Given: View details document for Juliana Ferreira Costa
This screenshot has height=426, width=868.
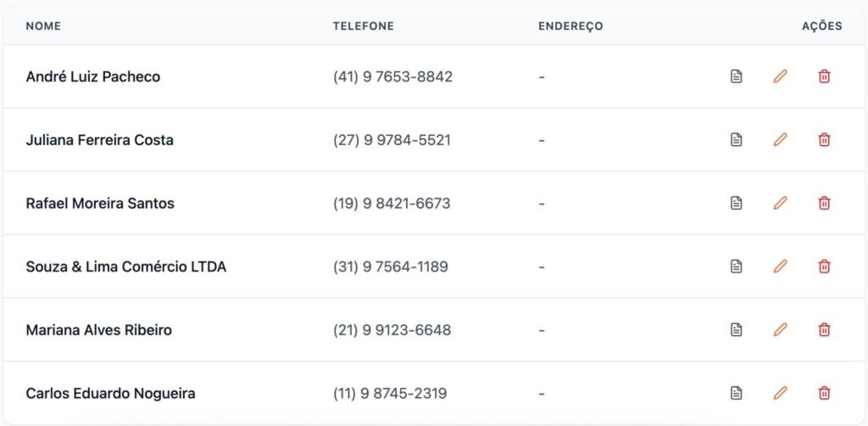Looking at the screenshot, I should tap(737, 140).
